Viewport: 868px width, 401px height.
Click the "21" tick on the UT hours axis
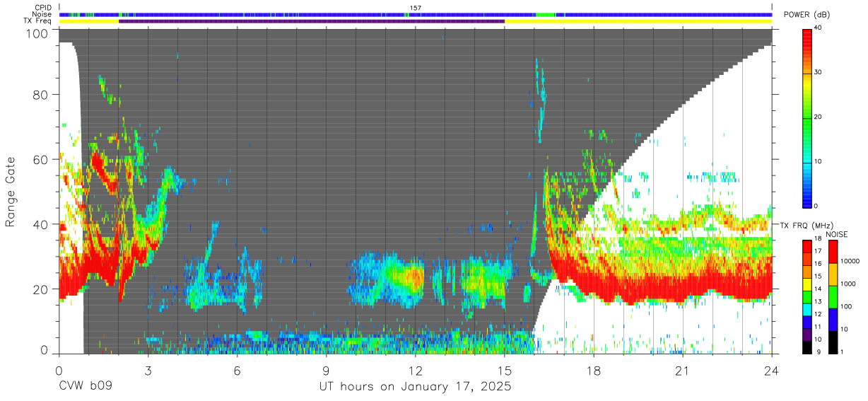[683, 370]
